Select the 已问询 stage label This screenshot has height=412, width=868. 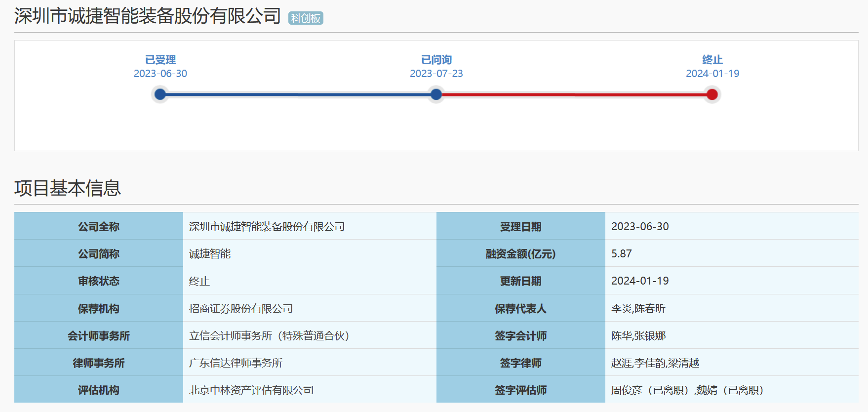(x=436, y=60)
